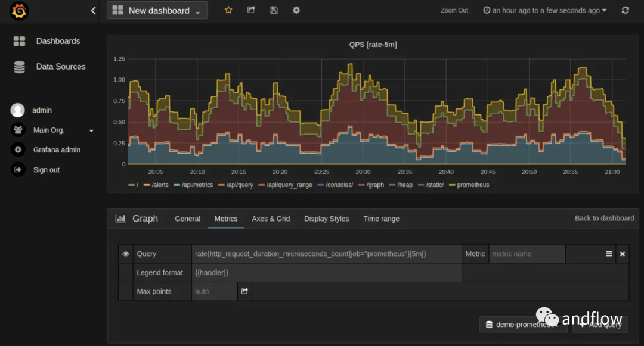The image size is (644, 346).
Task: Click the Grafana logo icon
Action: tap(20, 11)
